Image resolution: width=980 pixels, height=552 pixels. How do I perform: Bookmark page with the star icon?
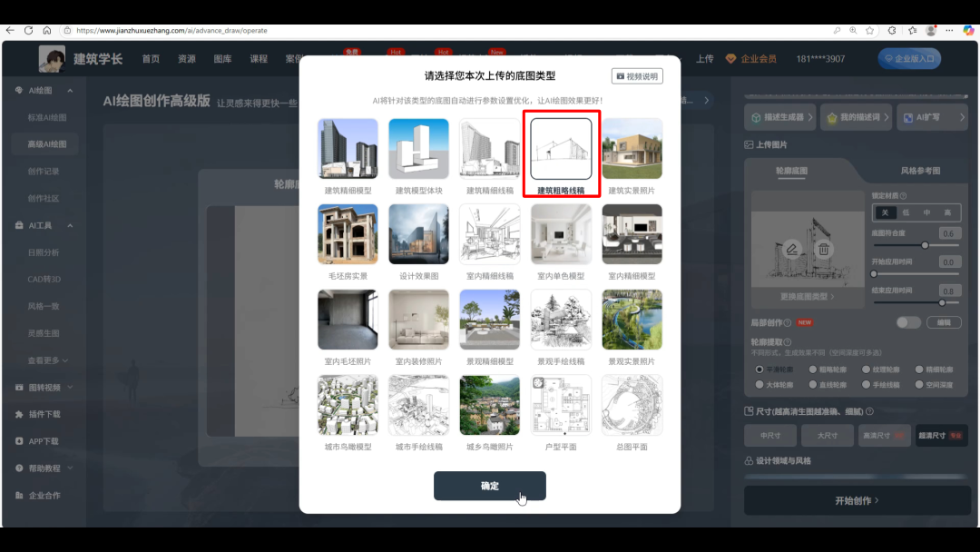click(x=869, y=30)
